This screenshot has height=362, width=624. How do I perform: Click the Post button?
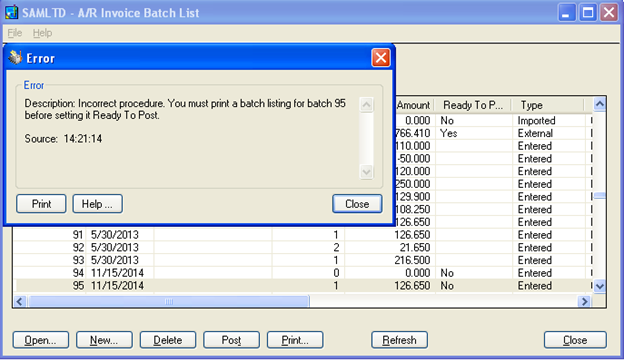232,340
